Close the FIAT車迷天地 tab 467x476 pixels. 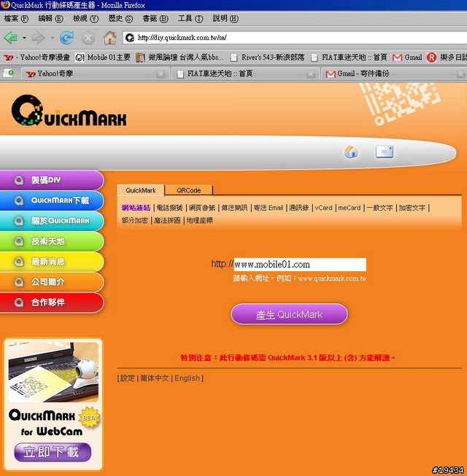310,74
